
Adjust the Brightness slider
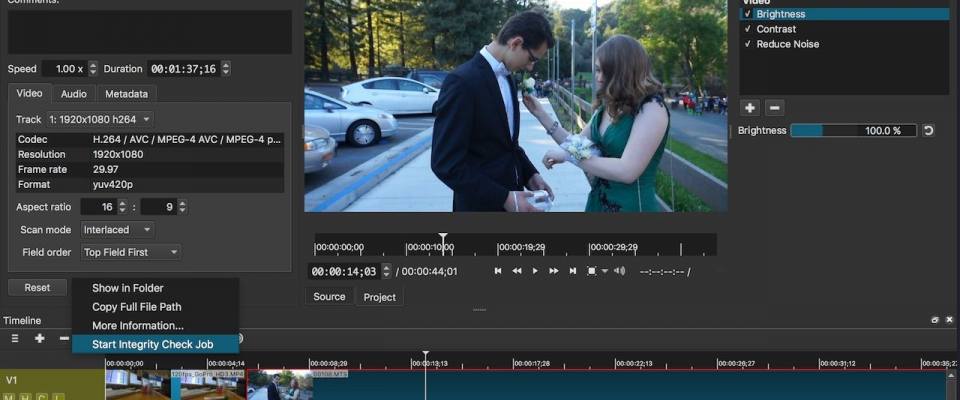853,130
